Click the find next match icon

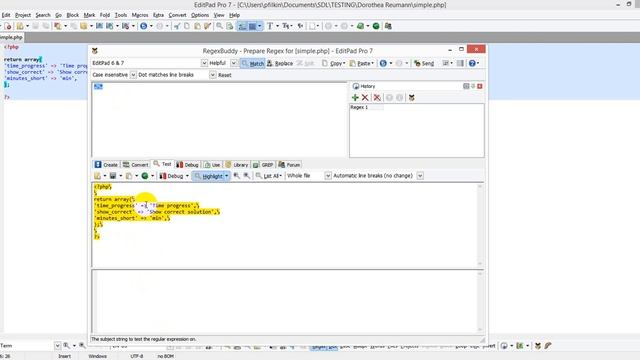point(247,176)
